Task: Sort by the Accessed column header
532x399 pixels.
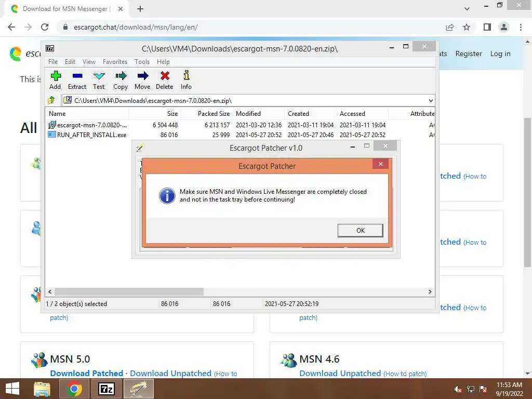Action: pyautogui.click(x=362, y=114)
